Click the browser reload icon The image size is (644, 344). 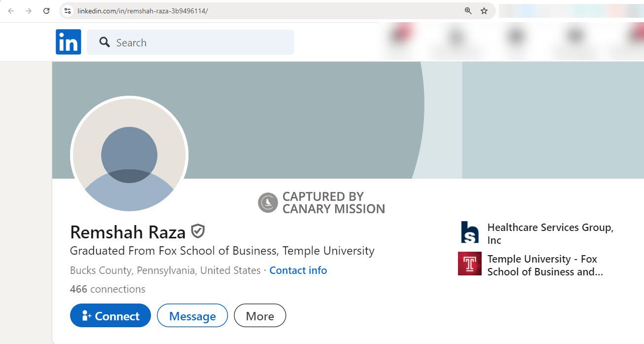(x=46, y=10)
